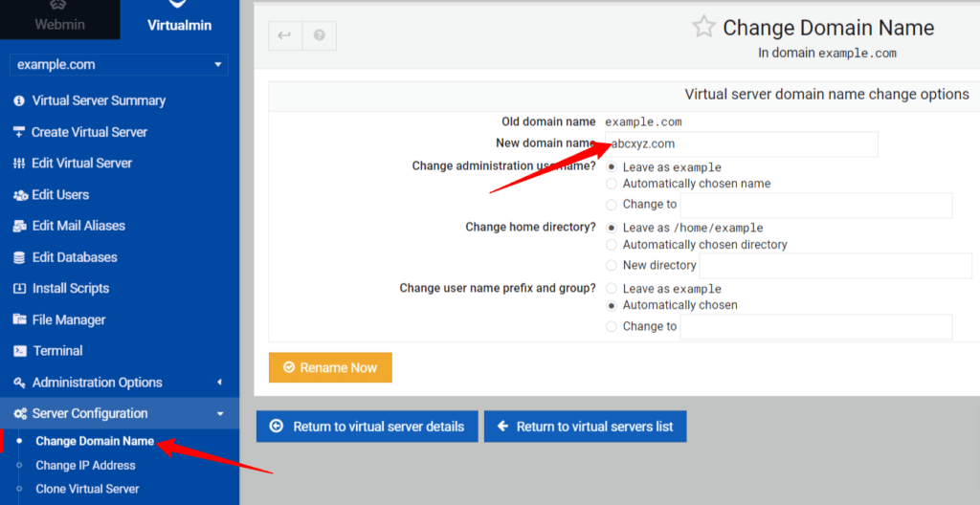Select New directory radio
Viewport: 980px width, 505px height.
point(612,266)
